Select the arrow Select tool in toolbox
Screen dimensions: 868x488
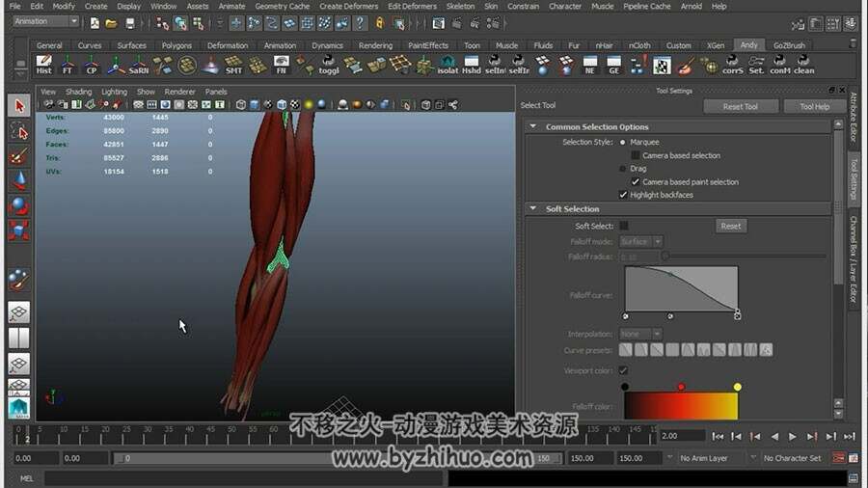point(19,105)
